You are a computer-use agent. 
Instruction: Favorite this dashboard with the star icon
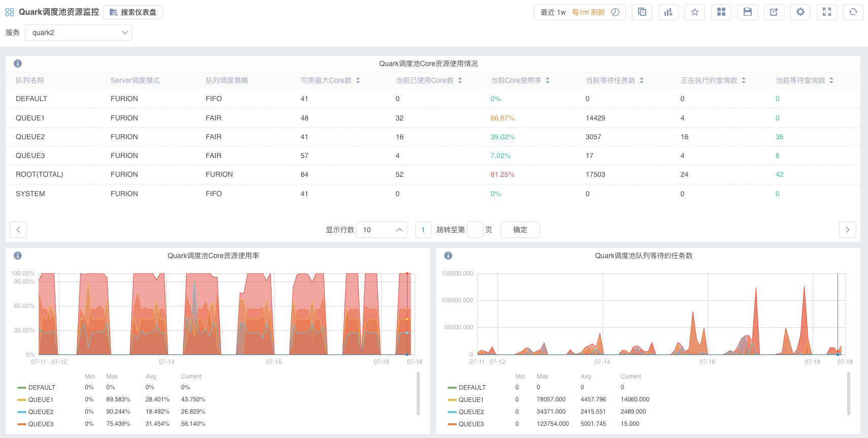[x=695, y=12]
